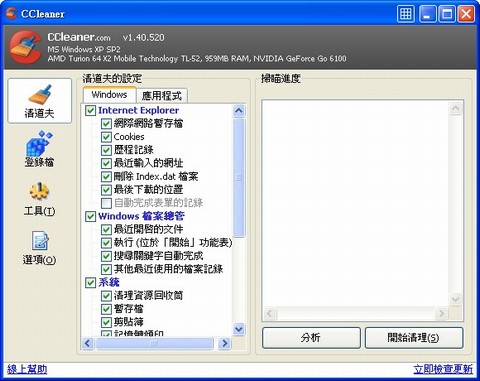Toggle the 刪除 Index.dat 檔案 checkbox
The image size is (480, 381).
click(x=106, y=176)
